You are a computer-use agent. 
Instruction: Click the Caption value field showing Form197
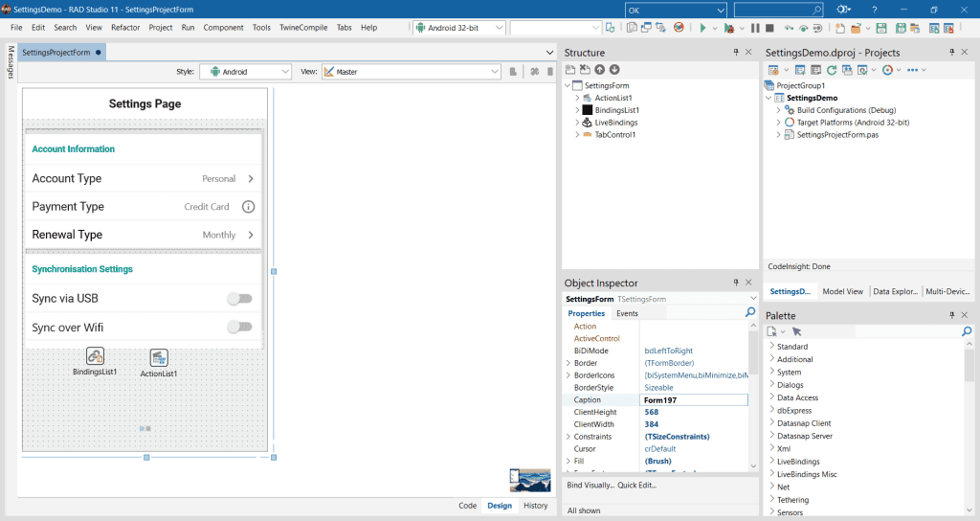click(x=694, y=399)
